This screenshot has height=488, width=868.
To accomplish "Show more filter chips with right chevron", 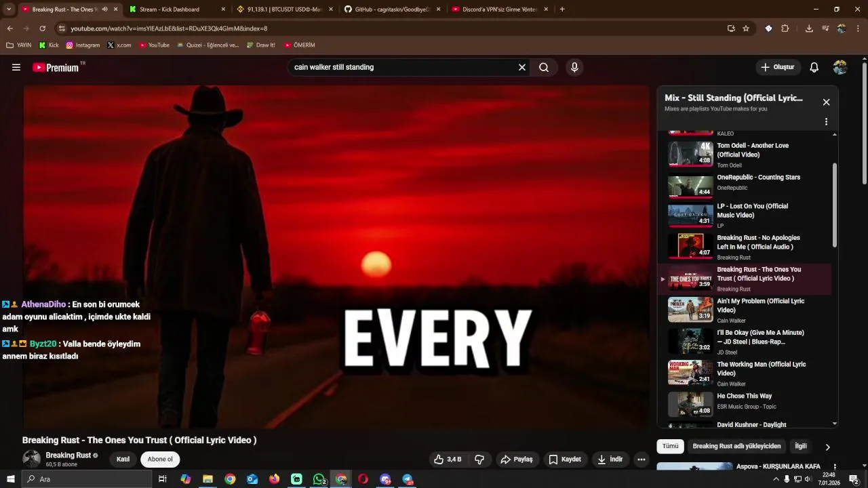I will 827,447.
